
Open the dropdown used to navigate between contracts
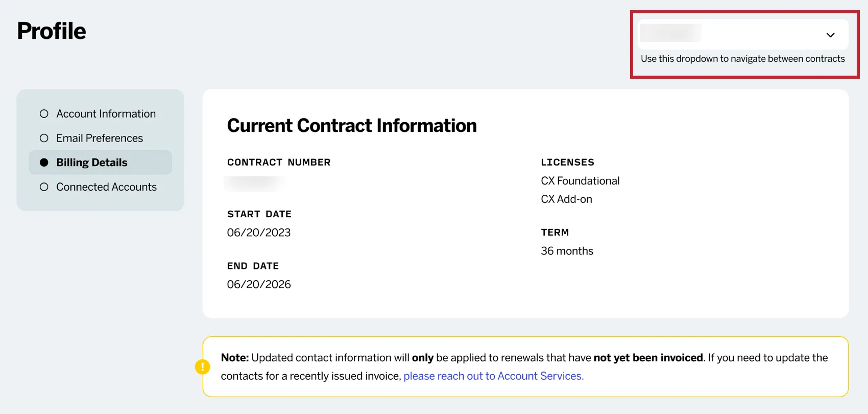coord(743,34)
